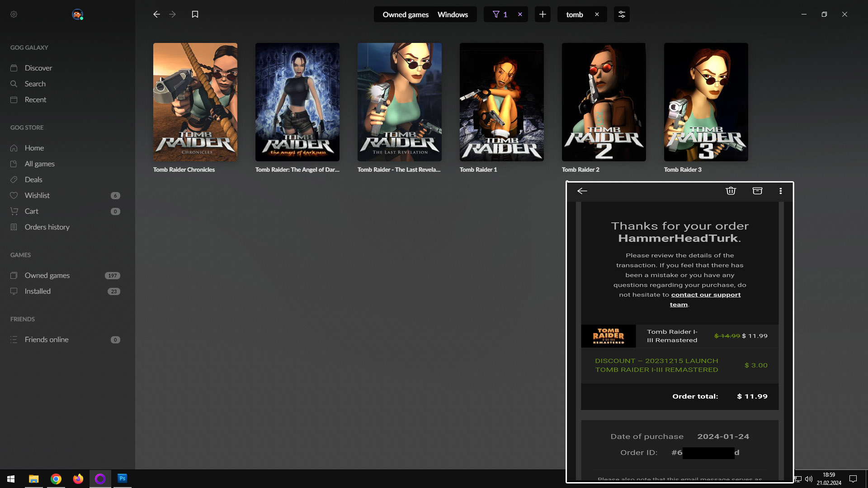Viewport: 868px width, 488px height.
Task: Open the view customization sliders icon
Action: click(622, 14)
